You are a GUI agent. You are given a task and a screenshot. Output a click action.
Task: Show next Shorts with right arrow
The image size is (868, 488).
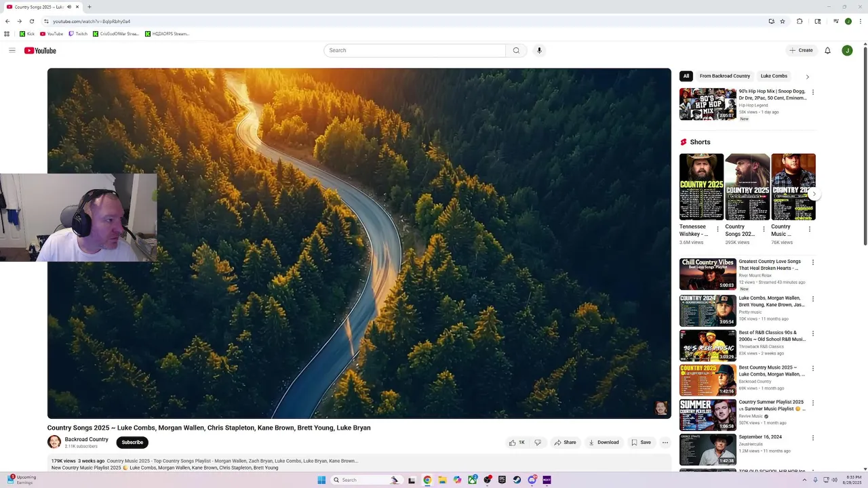pos(814,194)
